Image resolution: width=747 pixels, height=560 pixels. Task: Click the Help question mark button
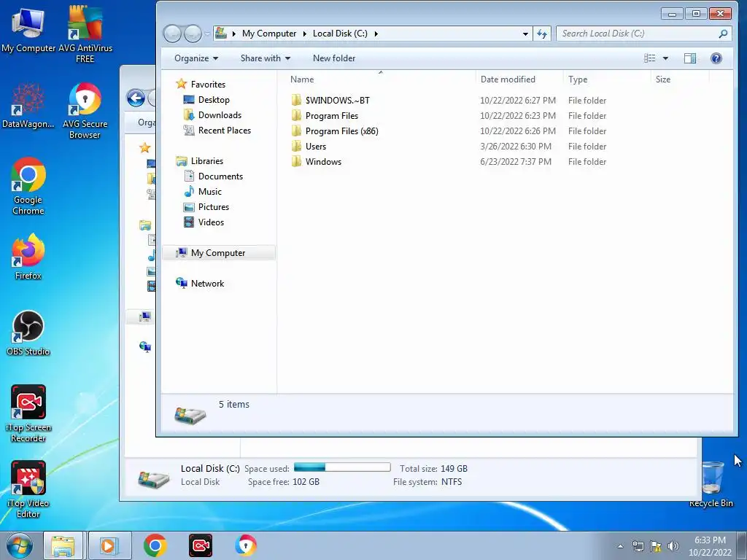click(x=716, y=58)
